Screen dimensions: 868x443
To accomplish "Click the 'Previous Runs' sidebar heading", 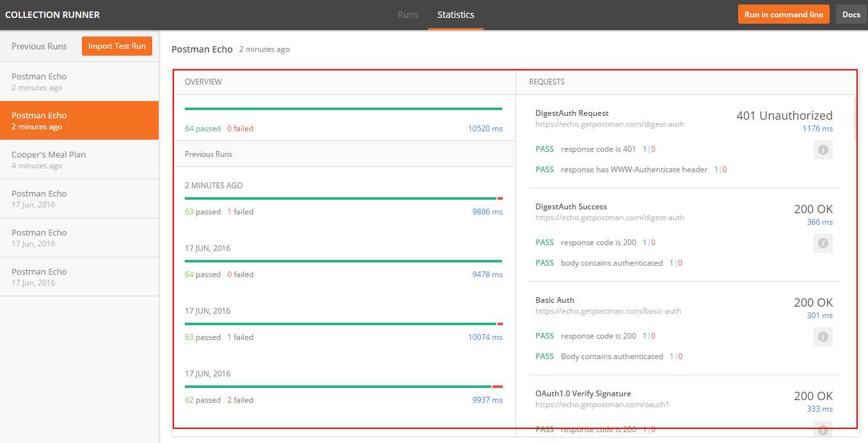I will 39,46.
